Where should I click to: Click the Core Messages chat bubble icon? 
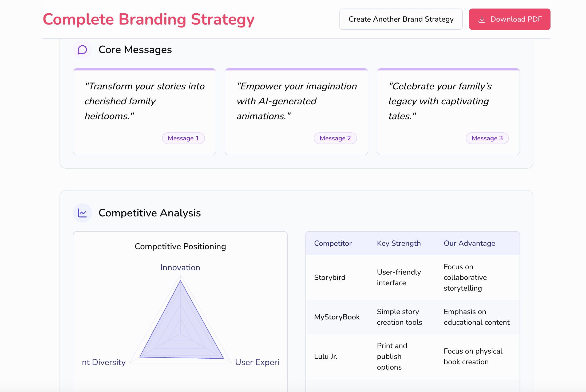click(82, 50)
